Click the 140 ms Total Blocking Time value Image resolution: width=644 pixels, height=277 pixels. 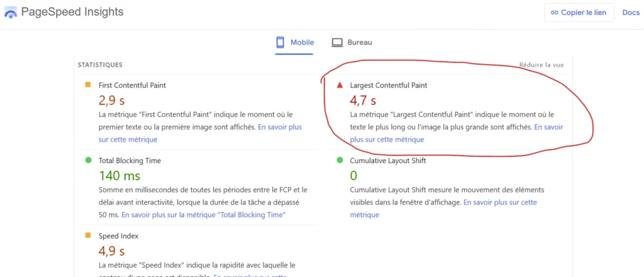[119, 176]
